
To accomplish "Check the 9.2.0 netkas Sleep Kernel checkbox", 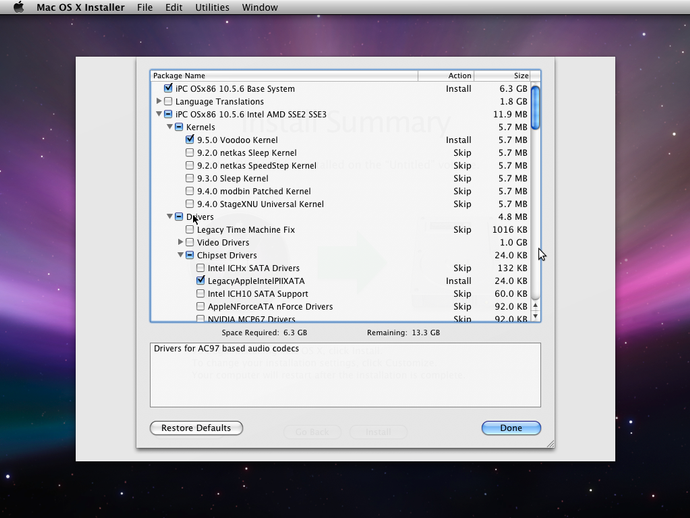I will (x=190, y=152).
